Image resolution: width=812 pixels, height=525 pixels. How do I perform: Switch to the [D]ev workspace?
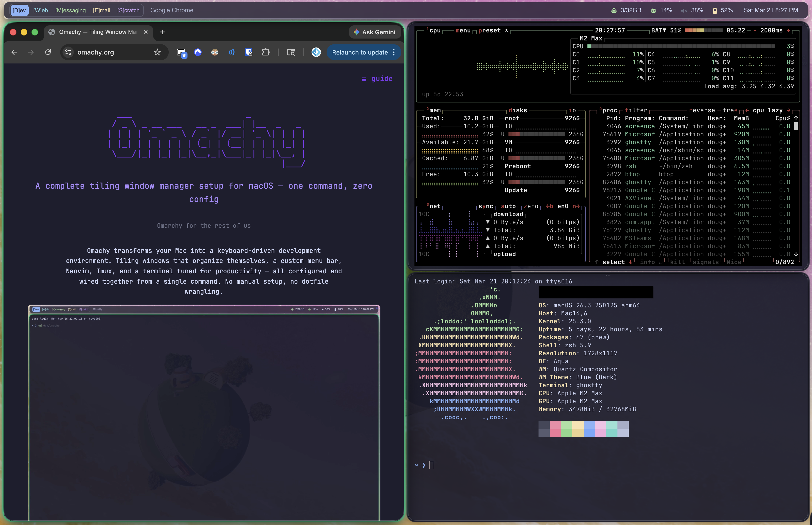tap(19, 10)
